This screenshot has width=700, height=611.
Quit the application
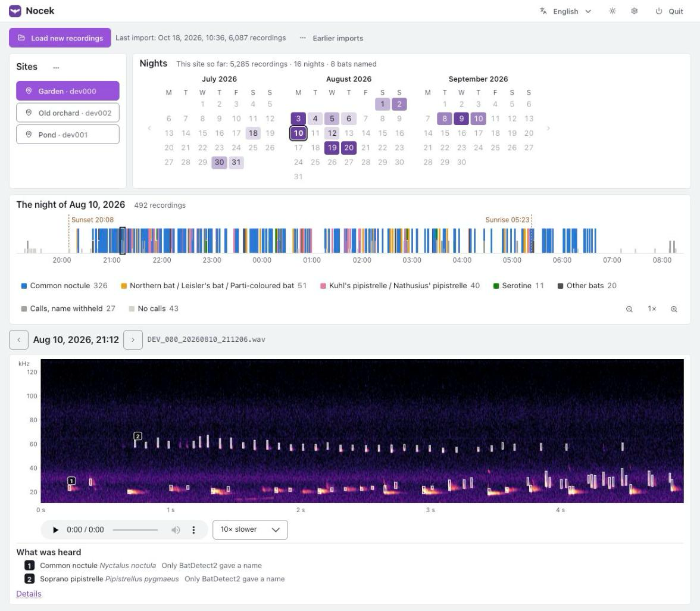[669, 11]
